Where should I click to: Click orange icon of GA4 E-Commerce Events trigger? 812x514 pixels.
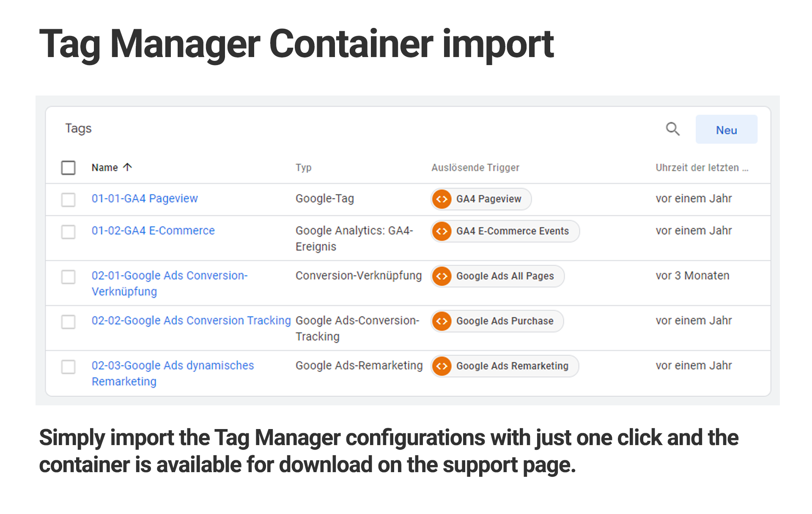(442, 231)
